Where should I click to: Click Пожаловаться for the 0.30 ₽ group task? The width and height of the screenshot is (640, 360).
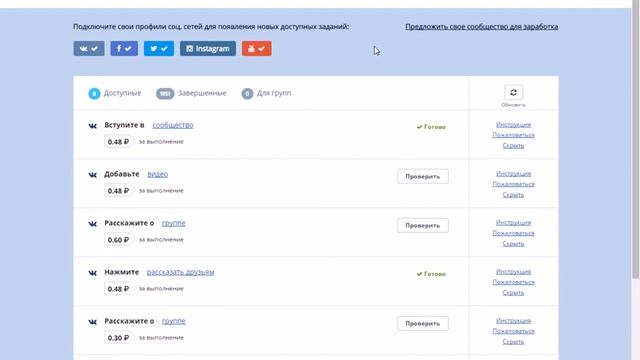pyautogui.click(x=513, y=331)
